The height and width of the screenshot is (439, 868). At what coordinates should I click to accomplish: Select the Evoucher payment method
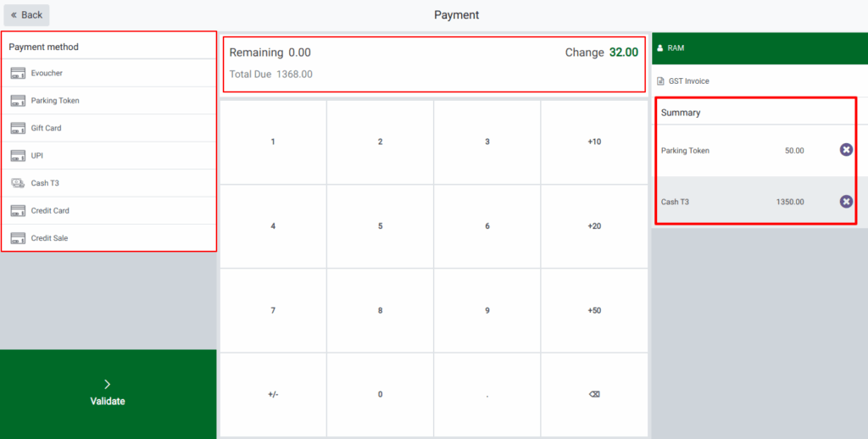point(108,73)
